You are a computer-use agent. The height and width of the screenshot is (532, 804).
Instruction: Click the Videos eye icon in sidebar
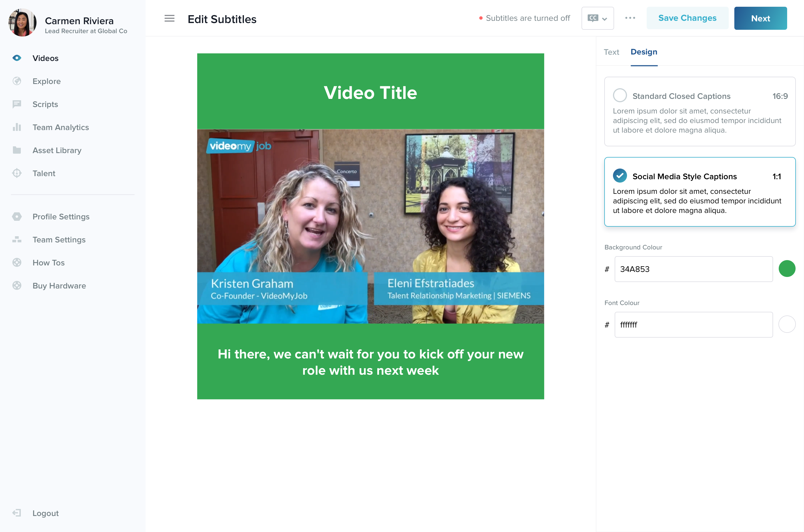coord(17,58)
